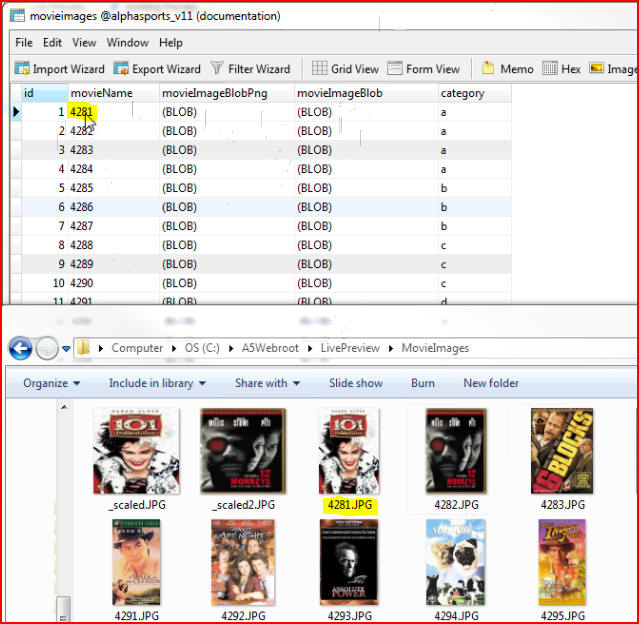Image resolution: width=639 pixels, height=624 pixels.
Task: Open Include in library dropdown
Action: coord(157,383)
